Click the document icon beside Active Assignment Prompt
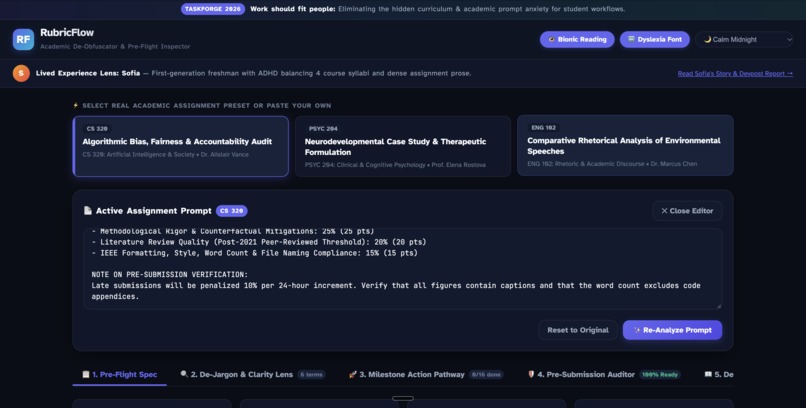 coord(88,211)
